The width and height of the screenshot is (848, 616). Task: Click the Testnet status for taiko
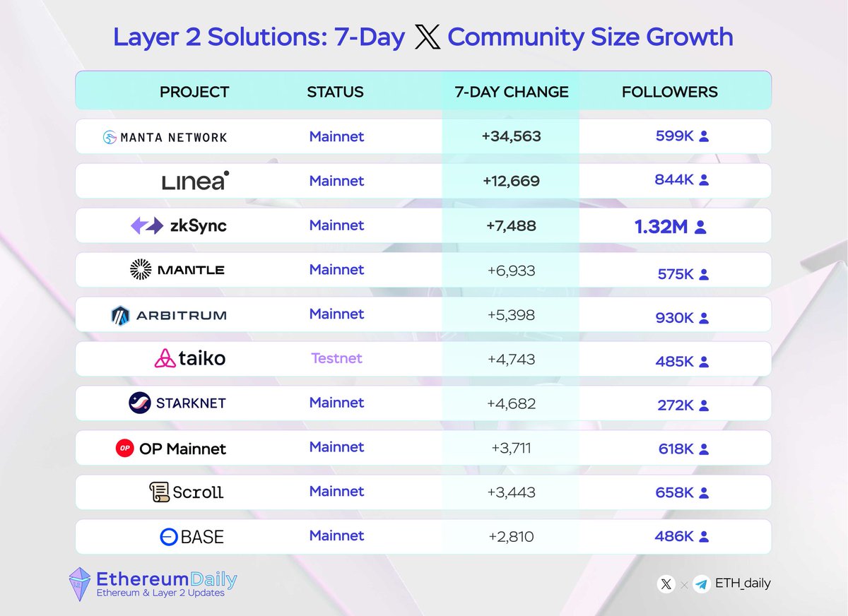(x=336, y=358)
